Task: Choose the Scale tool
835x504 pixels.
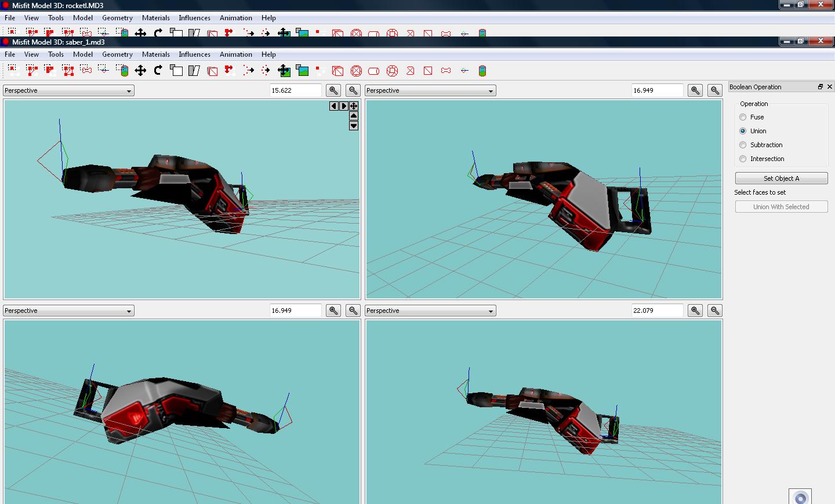Action: tap(176, 71)
